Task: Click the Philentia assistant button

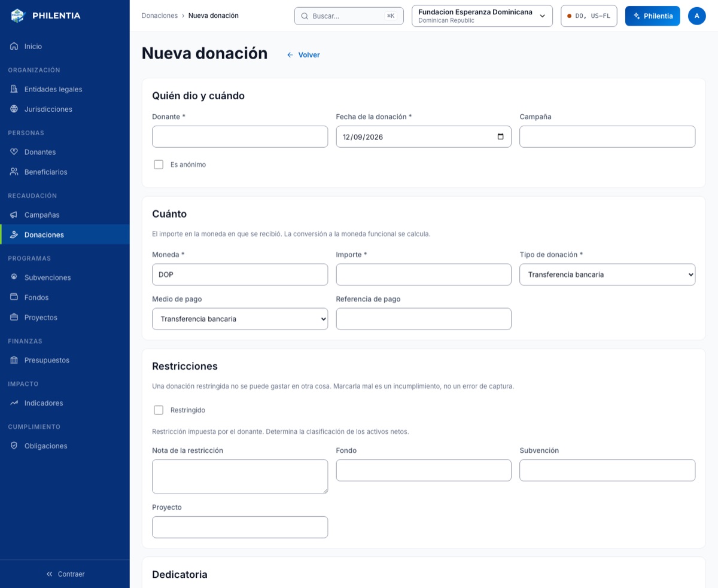Action: 652,16
